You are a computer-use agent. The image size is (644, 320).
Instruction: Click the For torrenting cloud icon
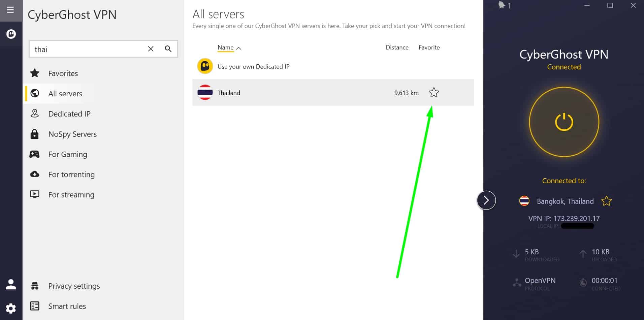[35, 174]
